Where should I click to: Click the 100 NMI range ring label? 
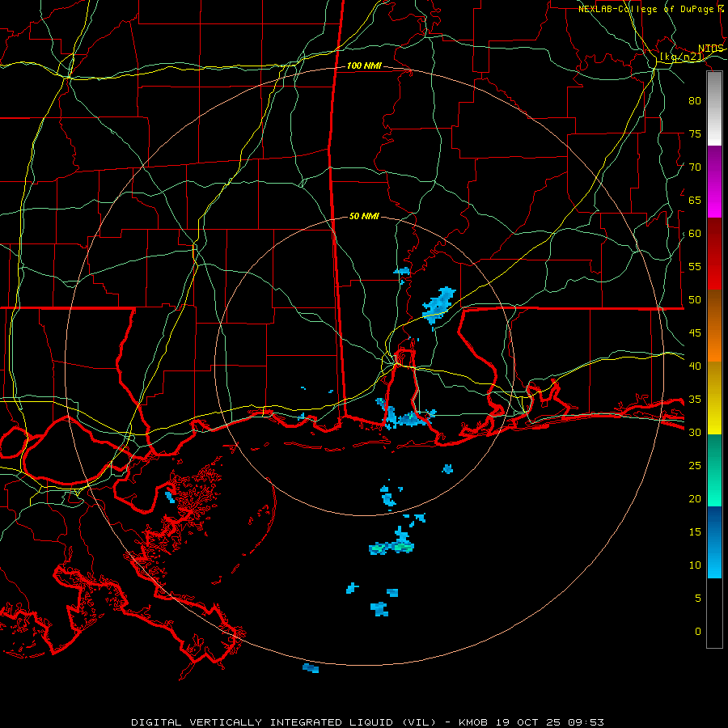point(364,66)
